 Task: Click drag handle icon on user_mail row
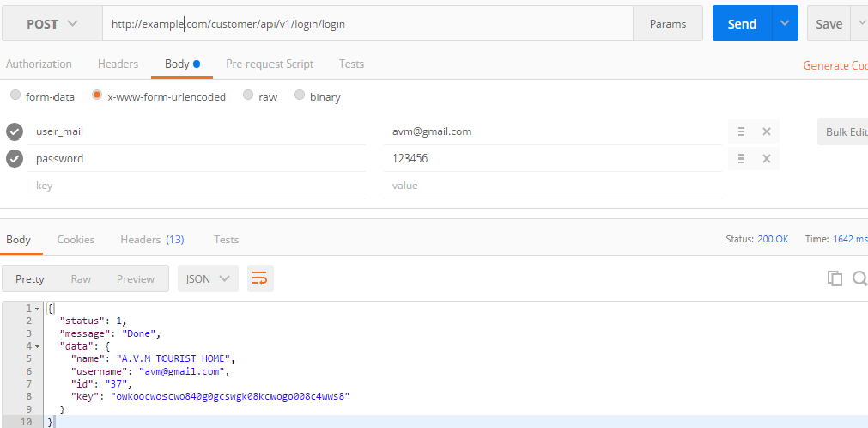click(741, 132)
